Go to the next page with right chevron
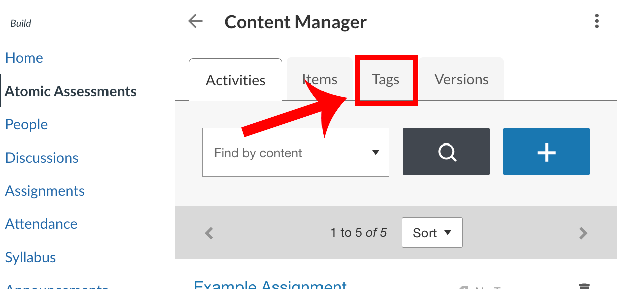This screenshot has width=644, height=289. pyautogui.click(x=583, y=233)
